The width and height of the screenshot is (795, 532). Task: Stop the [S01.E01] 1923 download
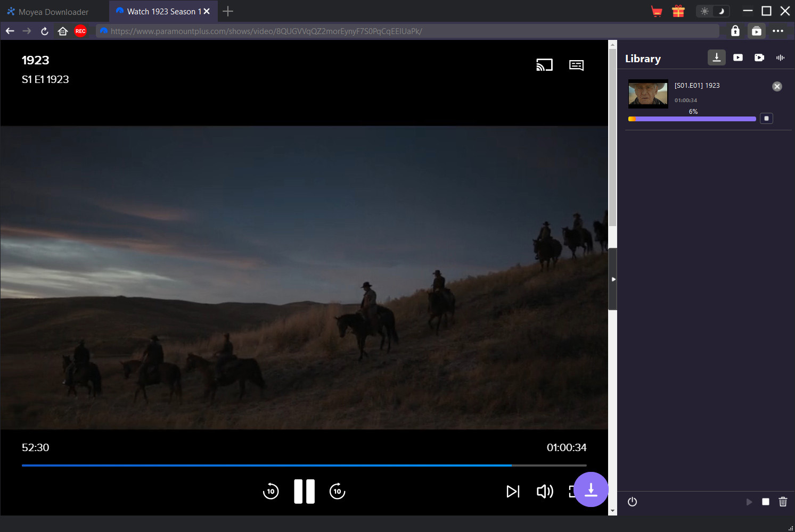point(766,119)
